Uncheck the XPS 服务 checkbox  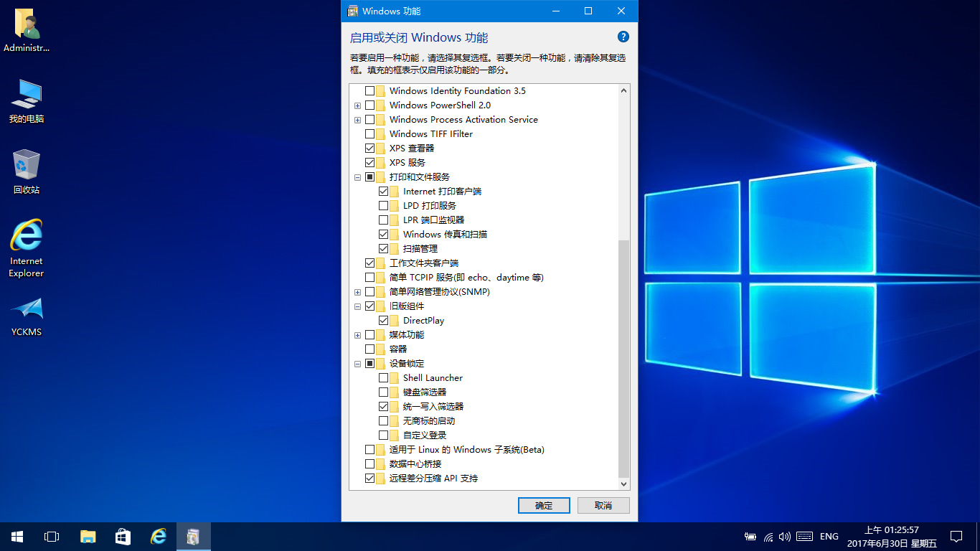(x=370, y=163)
